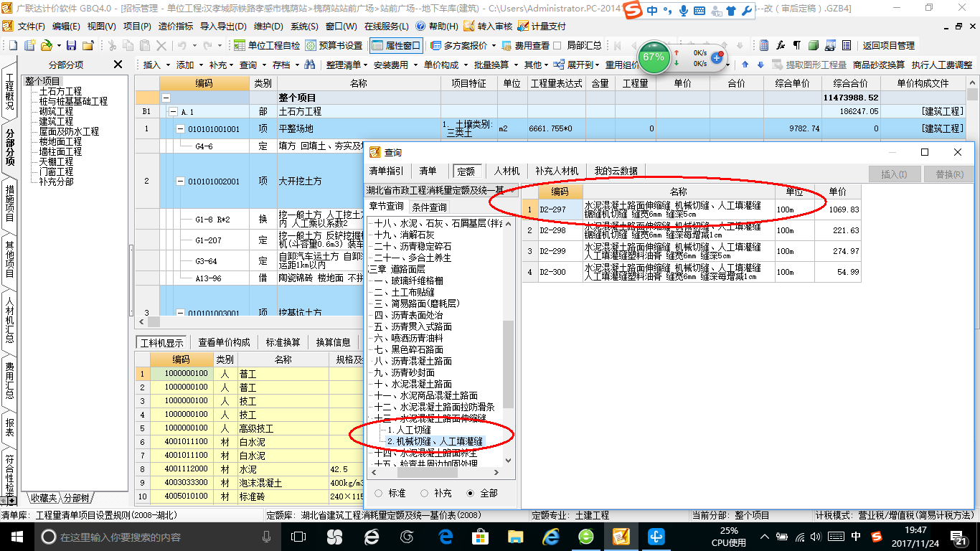Click quota row D2-298 in results

[692, 230]
